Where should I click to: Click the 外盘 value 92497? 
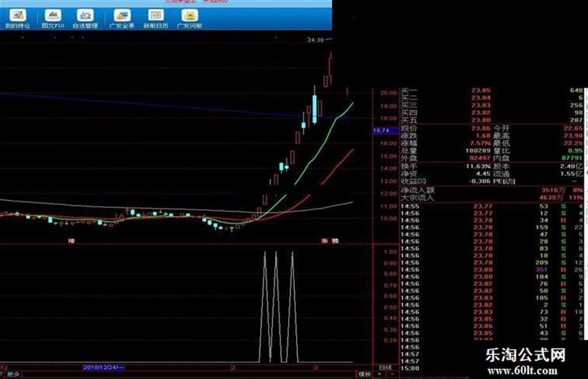point(480,158)
